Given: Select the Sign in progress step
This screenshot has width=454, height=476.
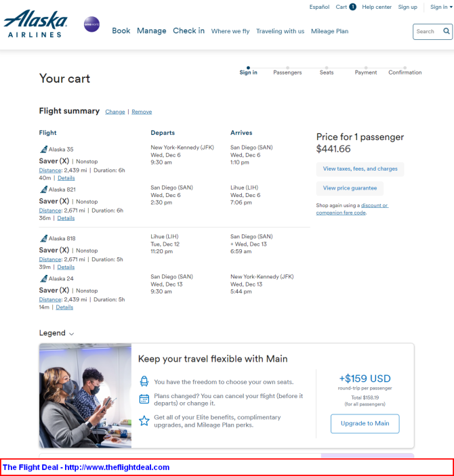Looking at the screenshot, I should [x=248, y=71].
